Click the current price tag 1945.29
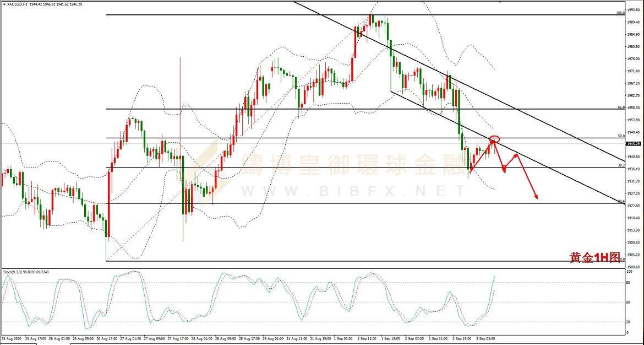The image size is (644, 345). [x=633, y=144]
